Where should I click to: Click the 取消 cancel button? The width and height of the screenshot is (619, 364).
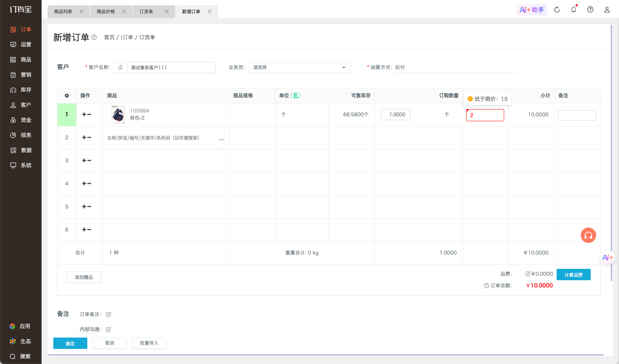(x=110, y=343)
